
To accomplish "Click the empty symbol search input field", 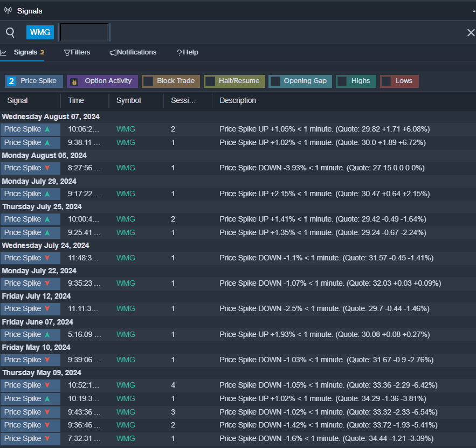I will pos(84,32).
